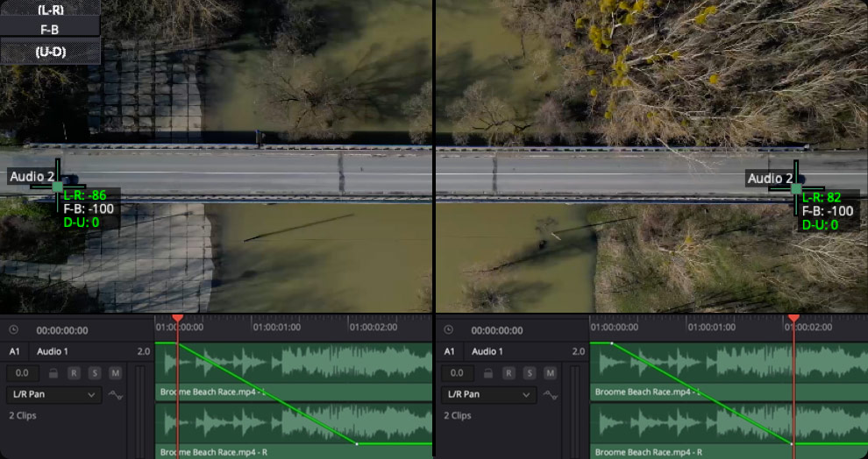Click the timecode clock icon in right timeline
This screenshot has width=868, height=459.
(x=449, y=330)
